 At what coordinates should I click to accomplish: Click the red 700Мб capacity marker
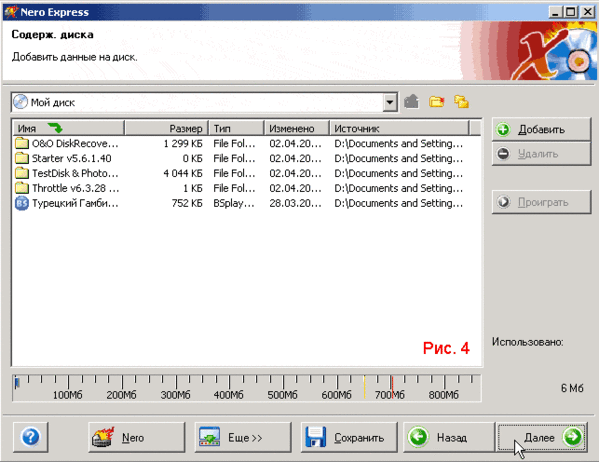click(x=392, y=386)
